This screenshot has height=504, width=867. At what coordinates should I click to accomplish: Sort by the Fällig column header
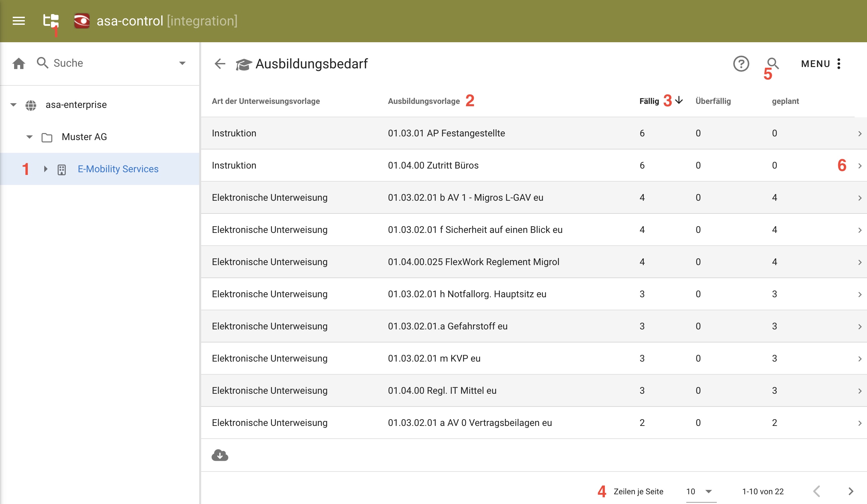point(649,101)
